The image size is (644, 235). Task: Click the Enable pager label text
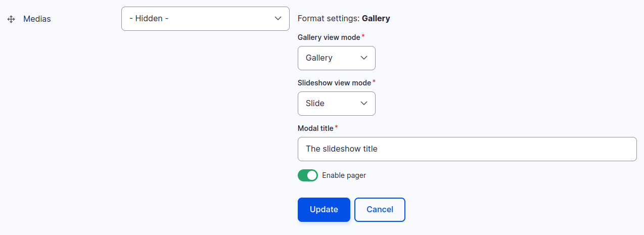[344, 175]
